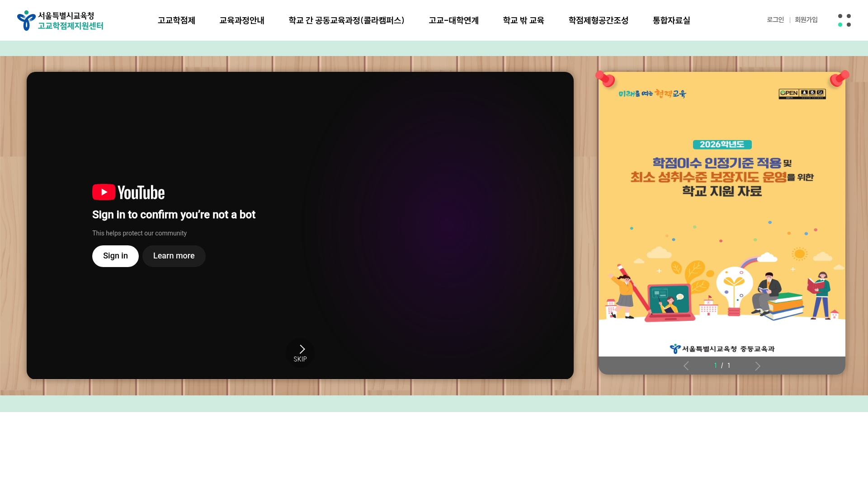
Task: Go to next poster slide arrow
Action: (x=758, y=366)
